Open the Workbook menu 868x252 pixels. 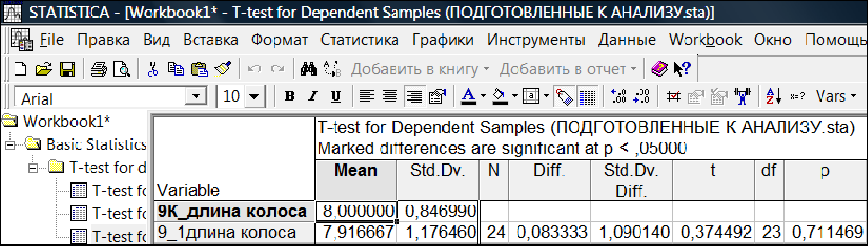click(x=705, y=40)
